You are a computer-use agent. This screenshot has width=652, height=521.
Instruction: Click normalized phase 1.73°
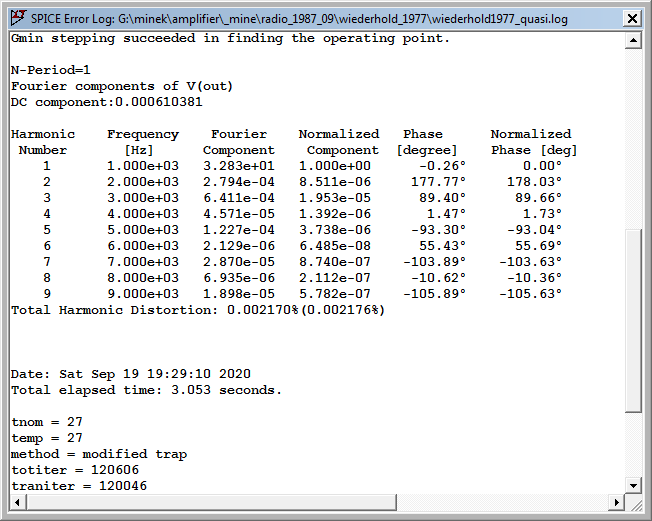coord(542,214)
